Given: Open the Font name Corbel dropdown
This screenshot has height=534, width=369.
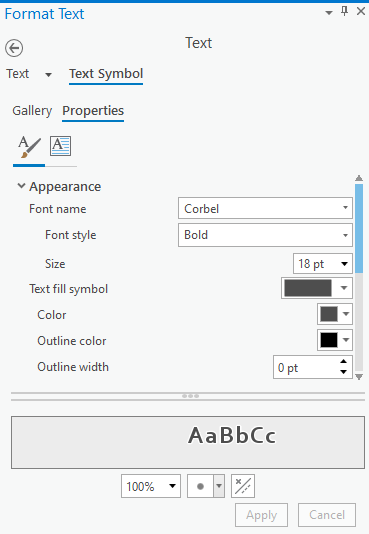Looking at the screenshot, I should click(265, 208).
